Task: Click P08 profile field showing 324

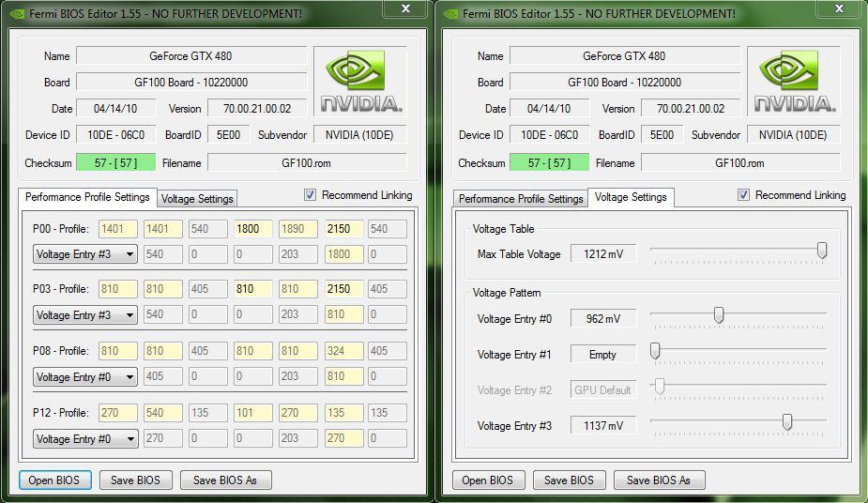Action: coord(343,350)
